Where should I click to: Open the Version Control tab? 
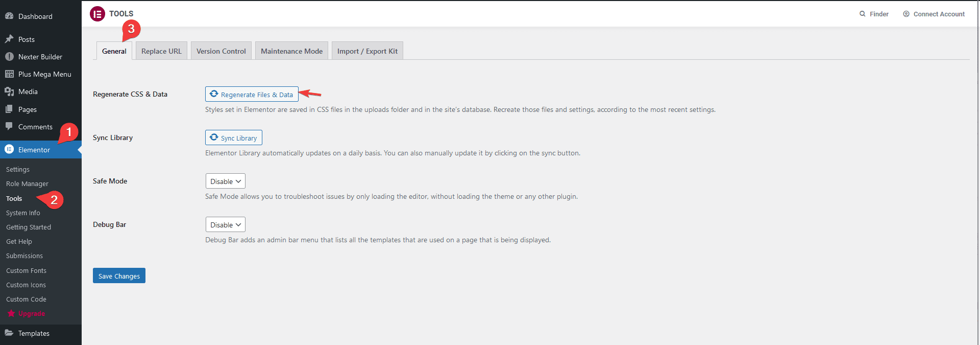pos(221,51)
